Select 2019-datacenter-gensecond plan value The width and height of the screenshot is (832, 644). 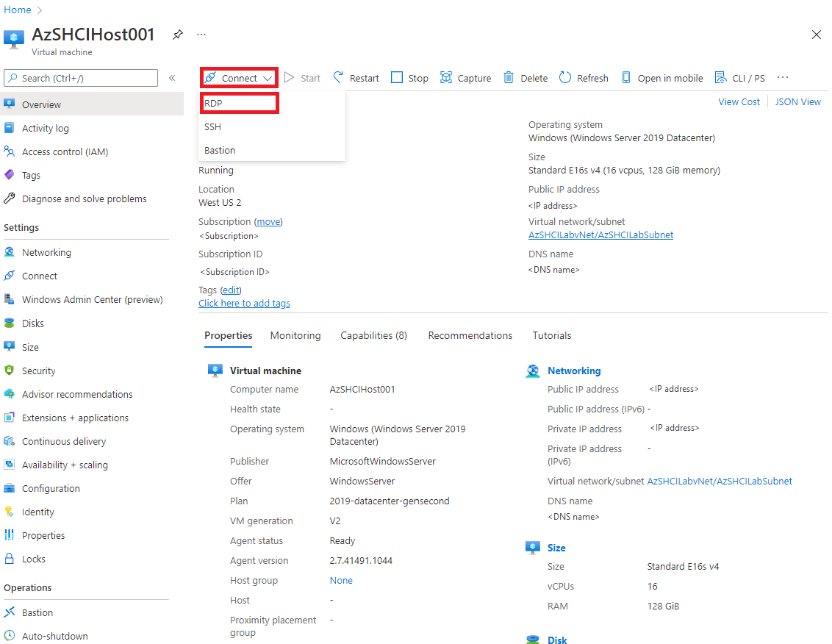point(390,501)
